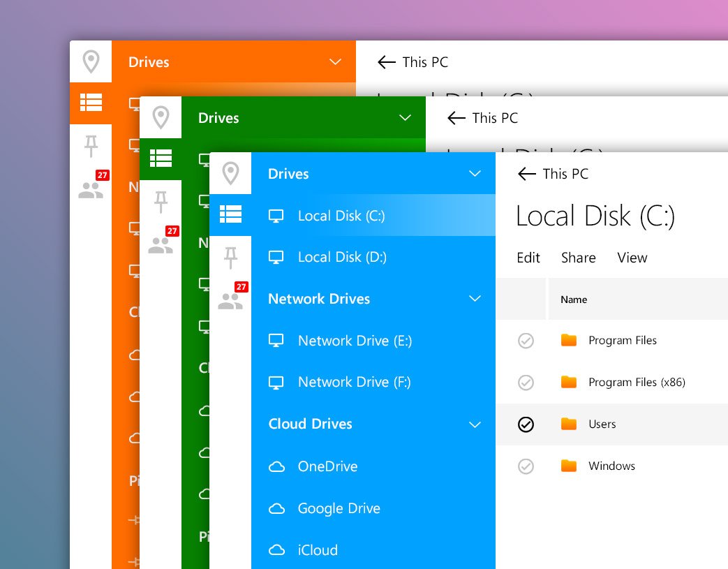Click the location pin icon in green window
This screenshot has height=569, width=728.
(x=161, y=117)
